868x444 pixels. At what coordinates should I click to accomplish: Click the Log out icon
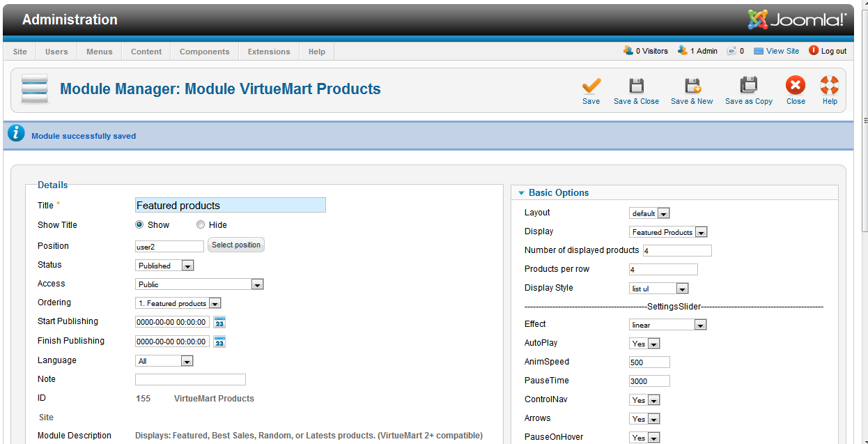tap(813, 51)
